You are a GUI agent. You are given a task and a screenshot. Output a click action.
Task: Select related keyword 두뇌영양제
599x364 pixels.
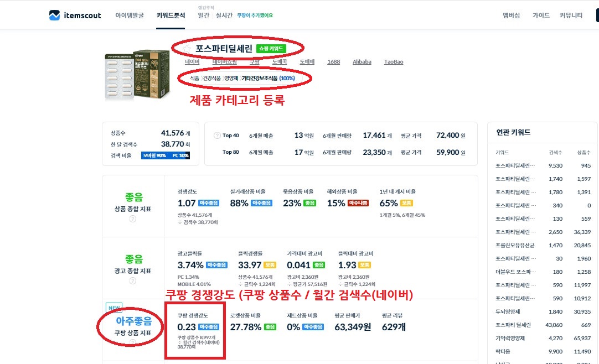pyautogui.click(x=508, y=312)
